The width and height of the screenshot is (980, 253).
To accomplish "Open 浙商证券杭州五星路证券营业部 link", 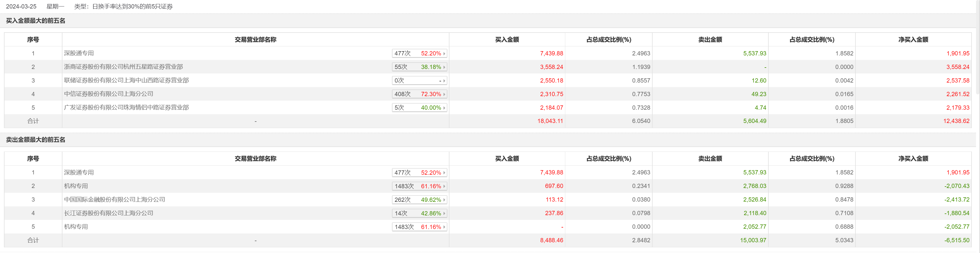I will click(x=123, y=67).
